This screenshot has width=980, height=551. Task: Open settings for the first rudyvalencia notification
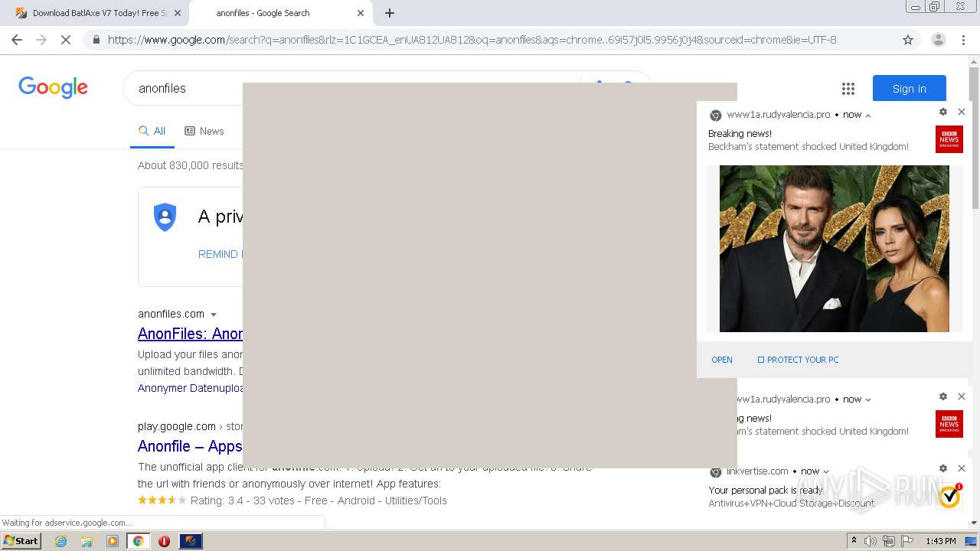(943, 112)
